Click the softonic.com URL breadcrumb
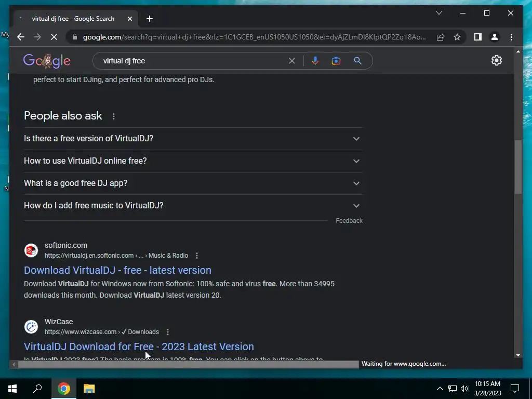Screen dimensions: 532x399 (116, 256)
